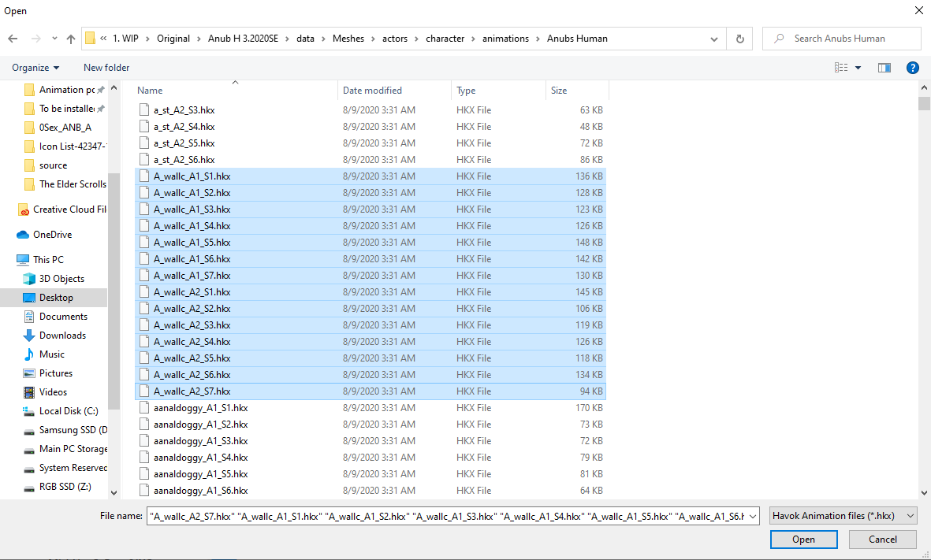Open the Organize menu
The height and width of the screenshot is (560, 931).
pos(33,68)
